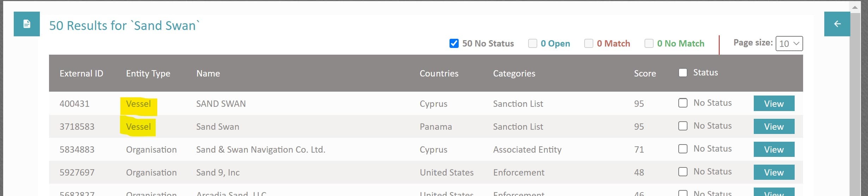Open View for Sand & Swan Navigation

[x=774, y=149]
